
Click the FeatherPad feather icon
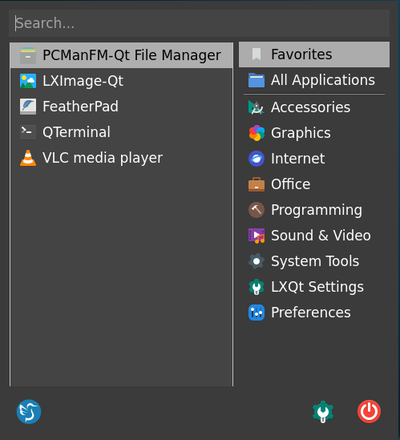(x=28, y=107)
